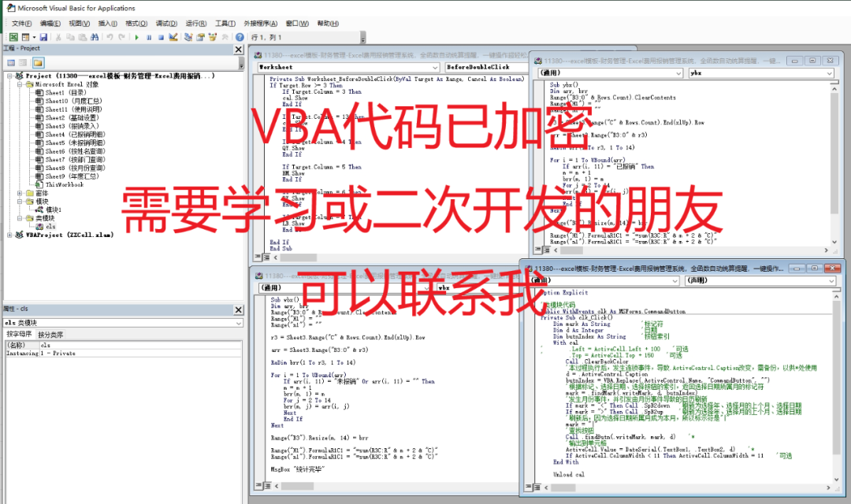Collapse the Microsoft Excel 对象 folder

click(20, 84)
